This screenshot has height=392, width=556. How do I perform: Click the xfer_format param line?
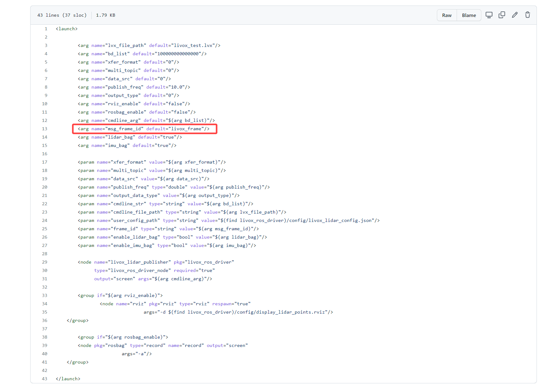(x=152, y=162)
